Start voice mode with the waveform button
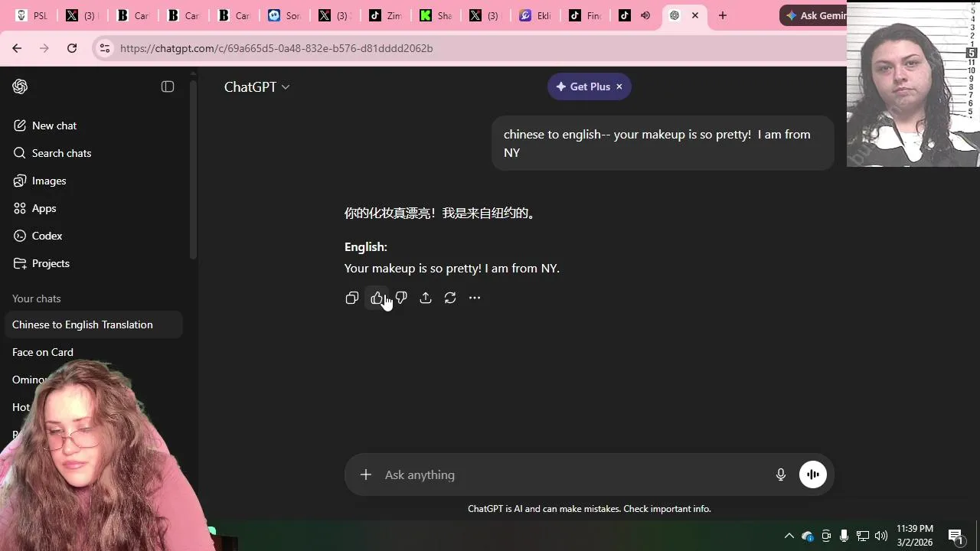Screen dimensions: 980x551 pyautogui.click(x=813, y=474)
